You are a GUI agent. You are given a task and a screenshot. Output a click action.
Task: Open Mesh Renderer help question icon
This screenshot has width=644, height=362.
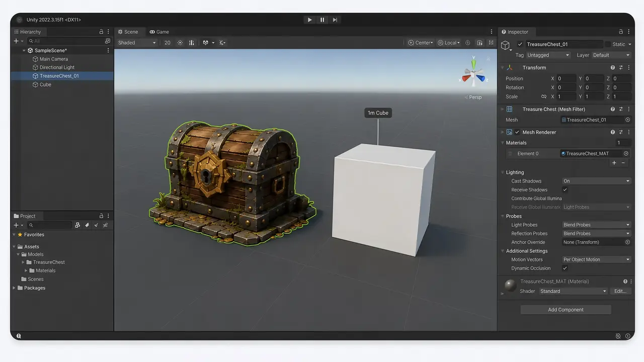pos(613,132)
